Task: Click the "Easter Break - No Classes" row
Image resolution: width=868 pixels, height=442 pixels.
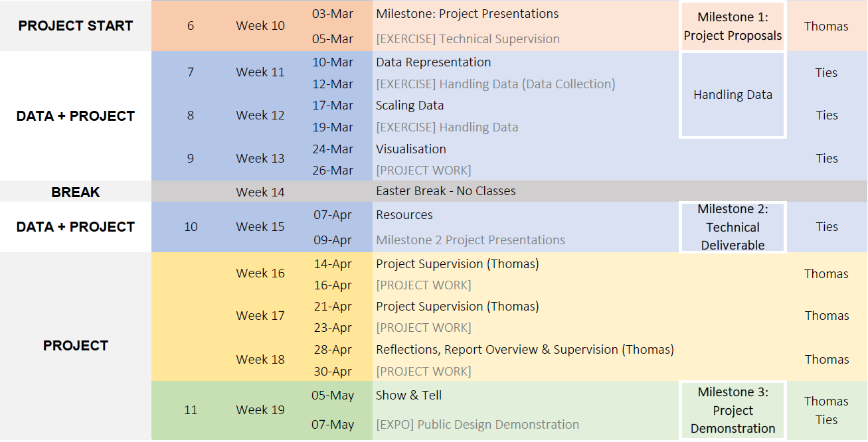Action: point(446,191)
